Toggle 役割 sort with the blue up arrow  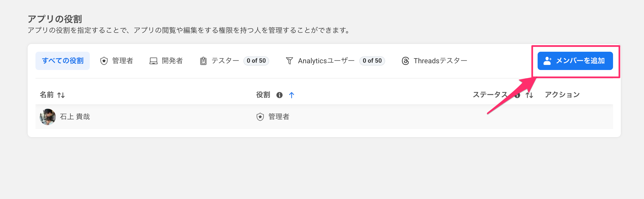click(292, 95)
